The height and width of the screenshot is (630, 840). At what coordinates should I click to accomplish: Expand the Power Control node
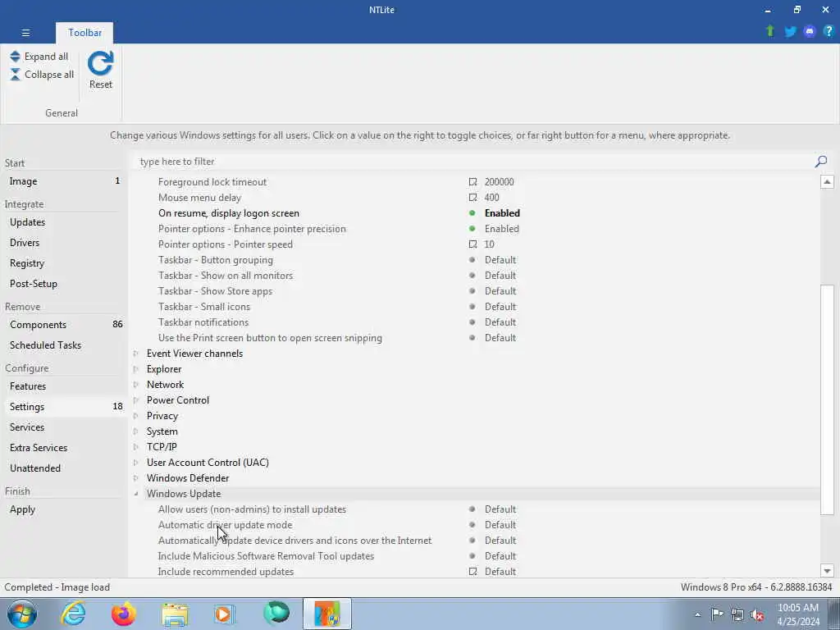[136, 400]
